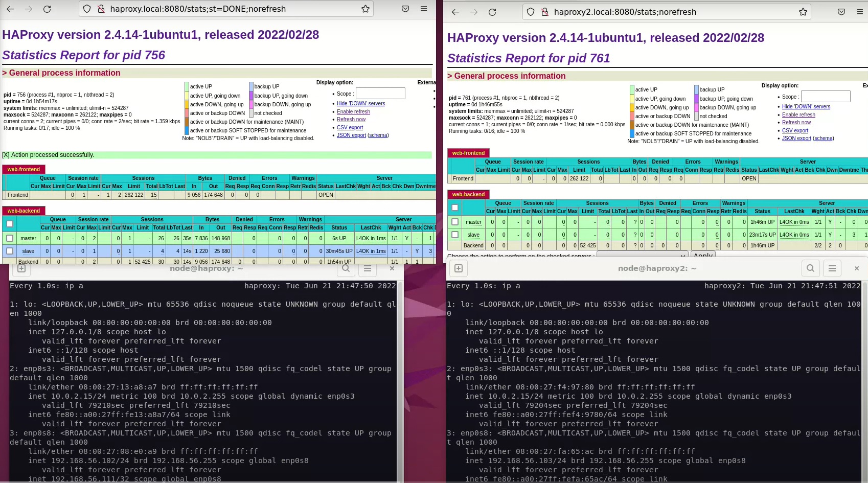Open the hamburger menu in node@haproxy terminal
The image size is (868, 483).
368,268
